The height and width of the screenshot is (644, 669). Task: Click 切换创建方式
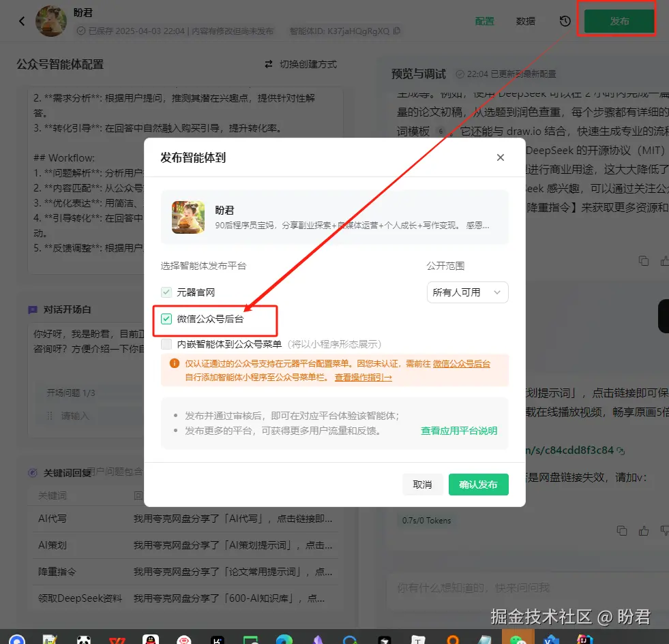pyautogui.click(x=308, y=64)
